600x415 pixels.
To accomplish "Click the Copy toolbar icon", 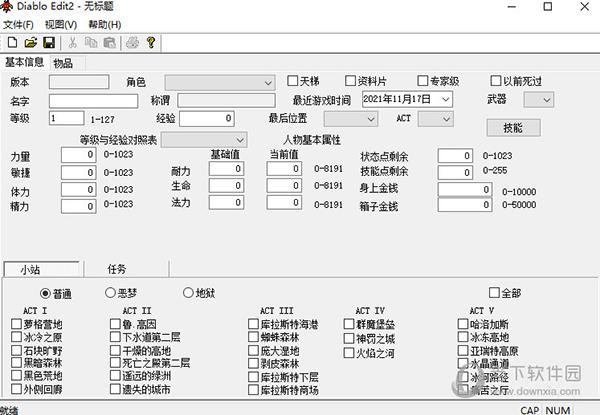I will coord(90,42).
